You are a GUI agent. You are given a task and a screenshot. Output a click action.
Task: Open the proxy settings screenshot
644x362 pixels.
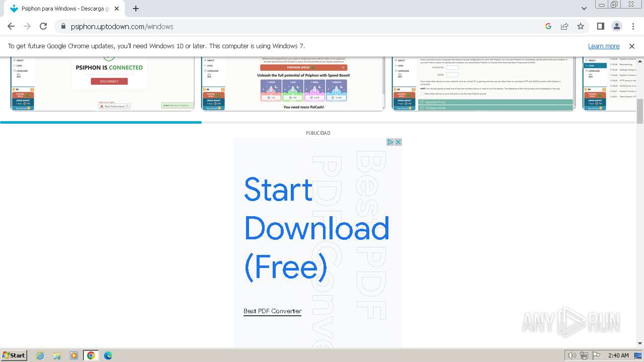[x=484, y=83]
